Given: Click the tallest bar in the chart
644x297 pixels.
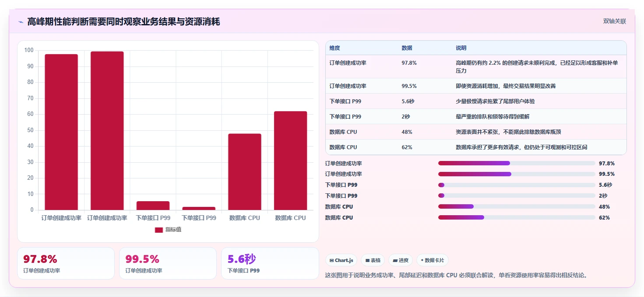Looking at the screenshot, I should 107,131.
